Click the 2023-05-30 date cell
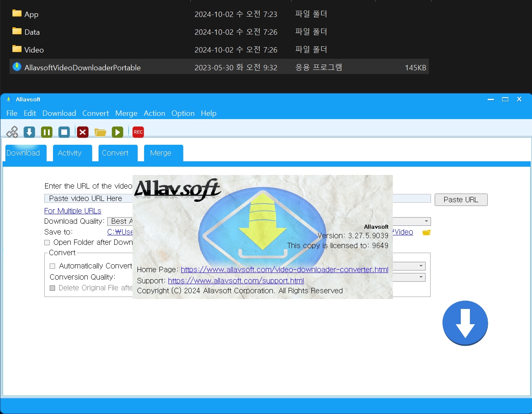The height and width of the screenshot is (414, 532). pos(236,67)
